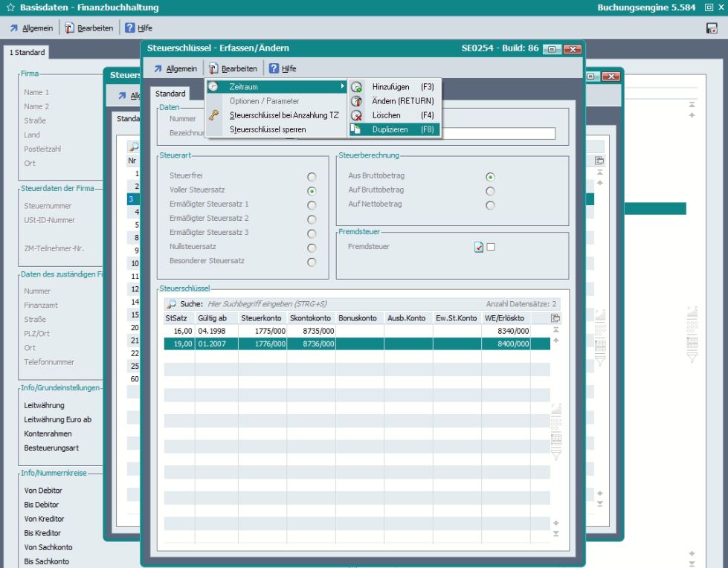Image resolution: width=728 pixels, height=568 pixels.
Task: Click the column settings icon beside WE/Erlöskto
Action: tap(555, 318)
